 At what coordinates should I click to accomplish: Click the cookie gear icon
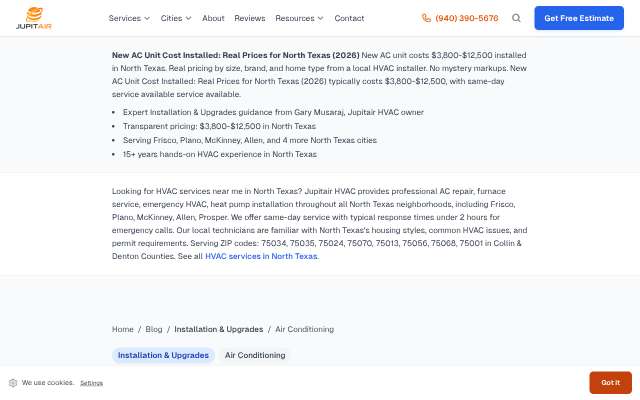13,383
